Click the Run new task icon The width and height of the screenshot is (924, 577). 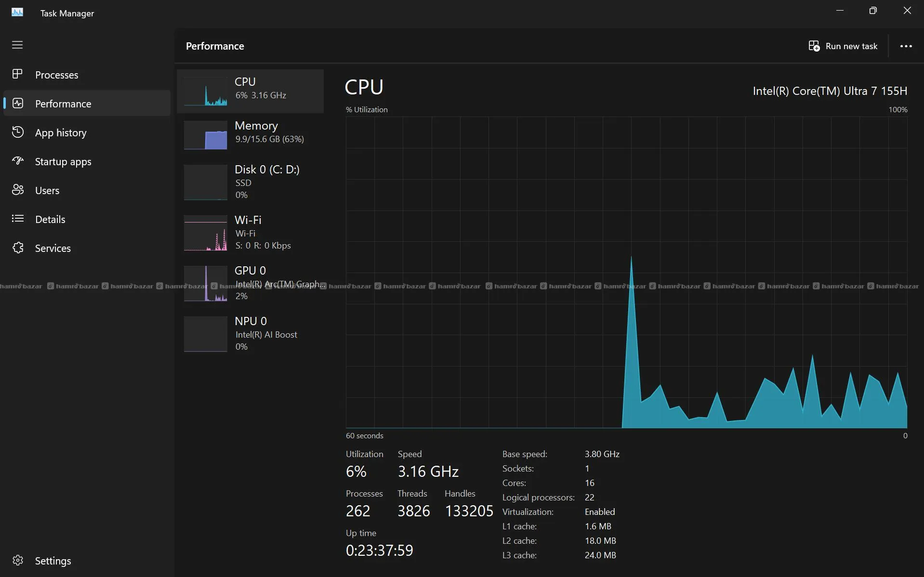pyautogui.click(x=814, y=46)
